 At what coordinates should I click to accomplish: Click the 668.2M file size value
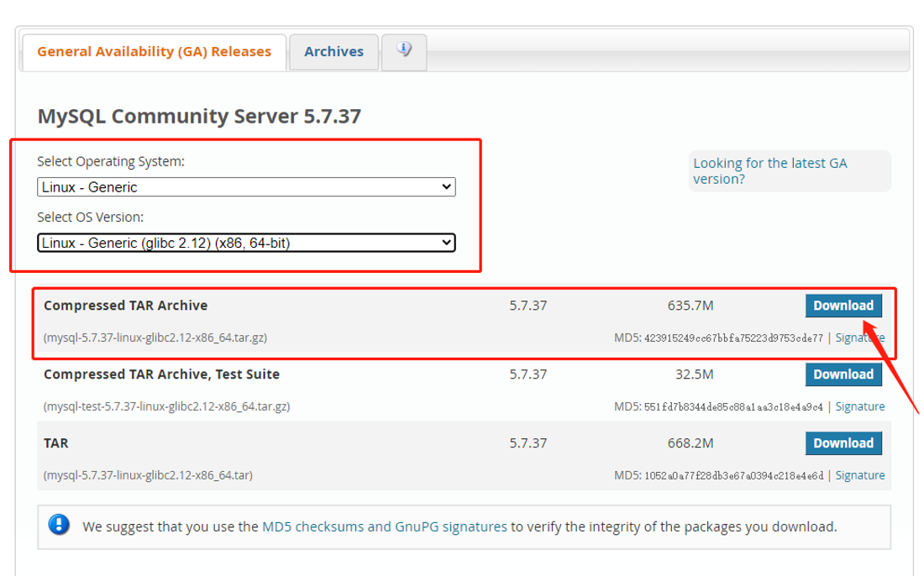[x=690, y=443]
